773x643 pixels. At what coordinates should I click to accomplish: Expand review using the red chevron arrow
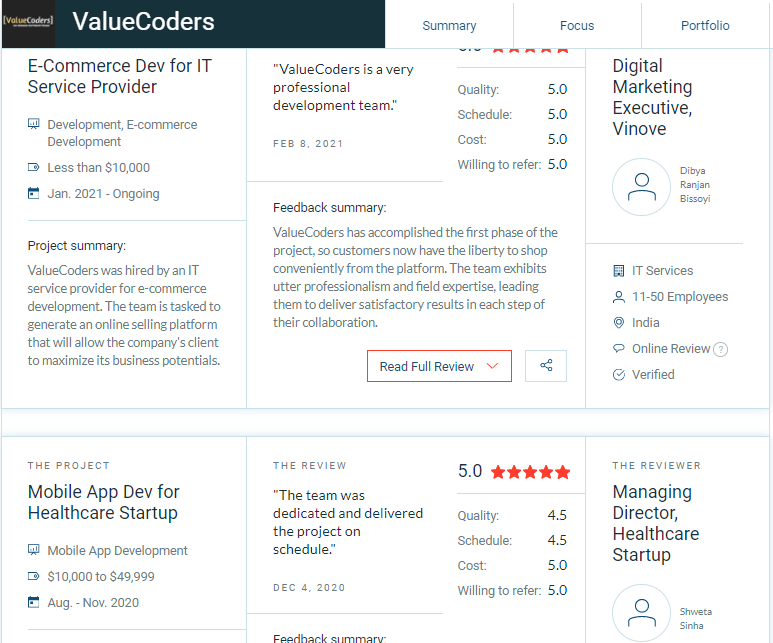click(x=492, y=366)
